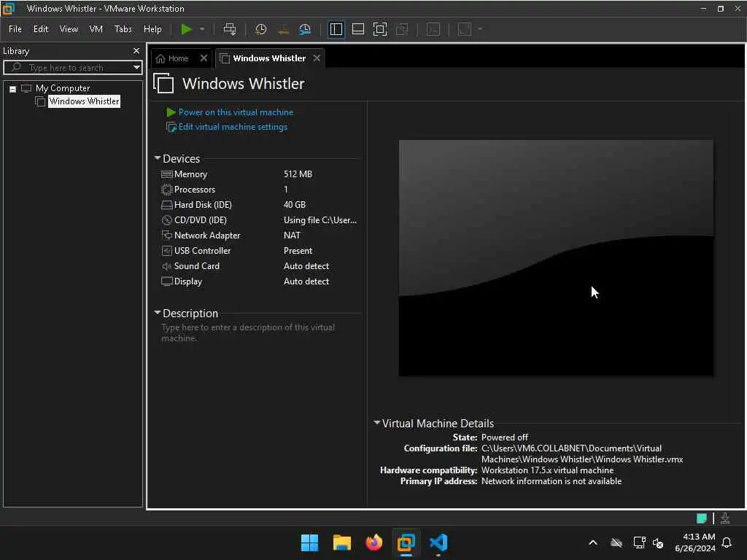747x560 pixels.
Task: Click Send Ctrl+Alt+Del toolbar icon
Action: coord(230,29)
